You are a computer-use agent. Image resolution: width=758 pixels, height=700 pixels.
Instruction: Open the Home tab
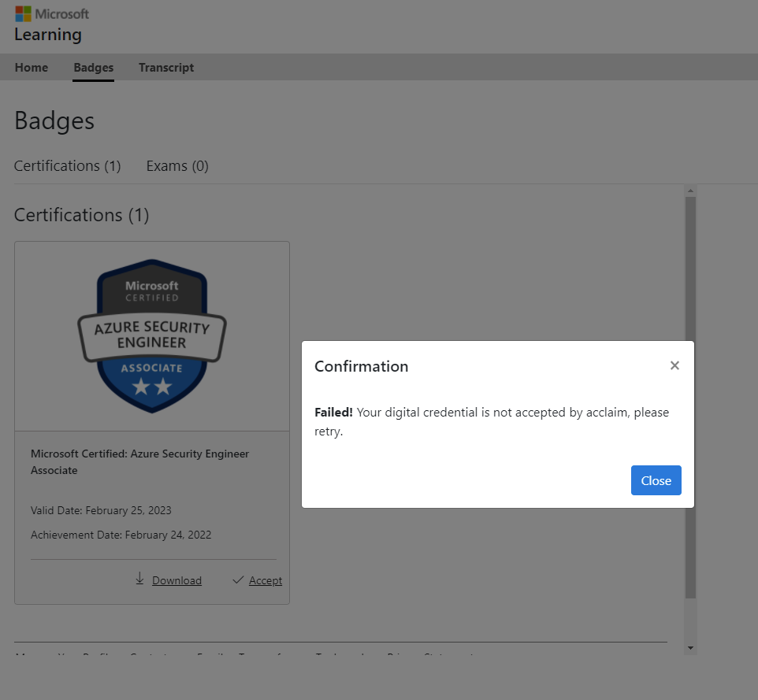click(32, 68)
